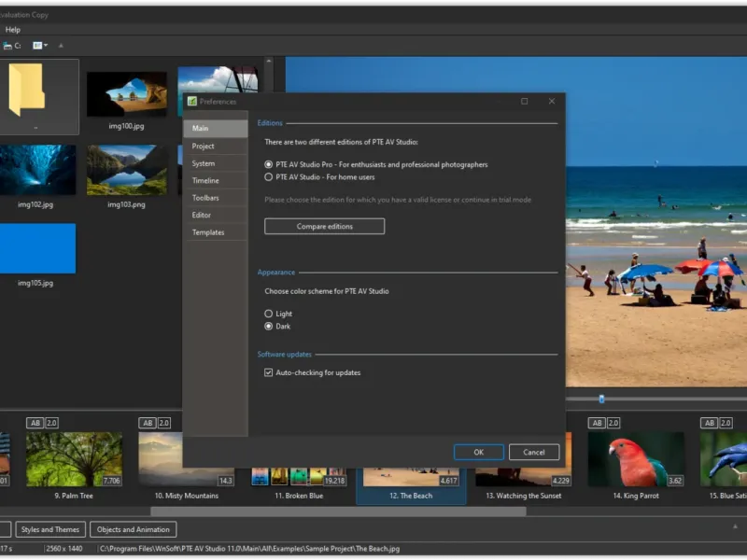747x560 pixels.
Task: Select the King Parrot slide
Action: coord(636,459)
